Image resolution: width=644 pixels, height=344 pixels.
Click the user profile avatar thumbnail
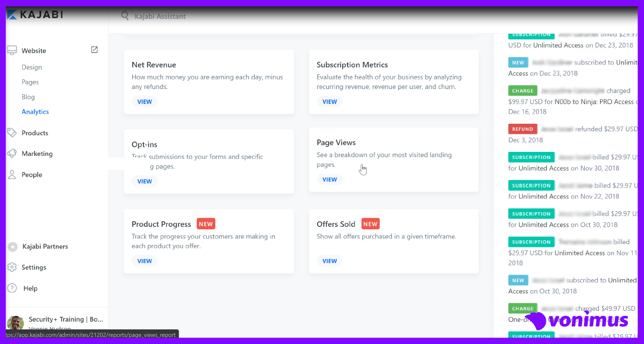(x=15, y=323)
